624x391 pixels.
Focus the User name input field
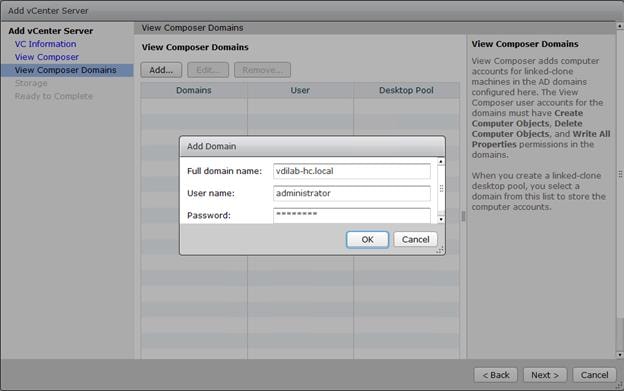click(352, 193)
